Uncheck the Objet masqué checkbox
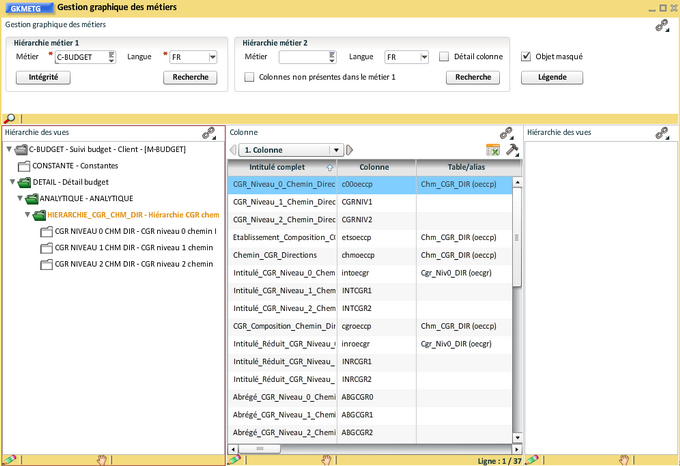The image size is (680, 466). coord(527,57)
